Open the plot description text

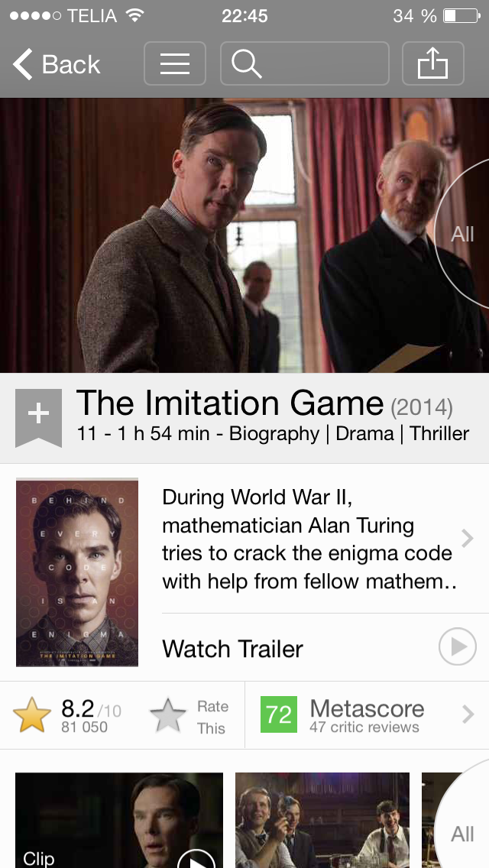click(309, 539)
